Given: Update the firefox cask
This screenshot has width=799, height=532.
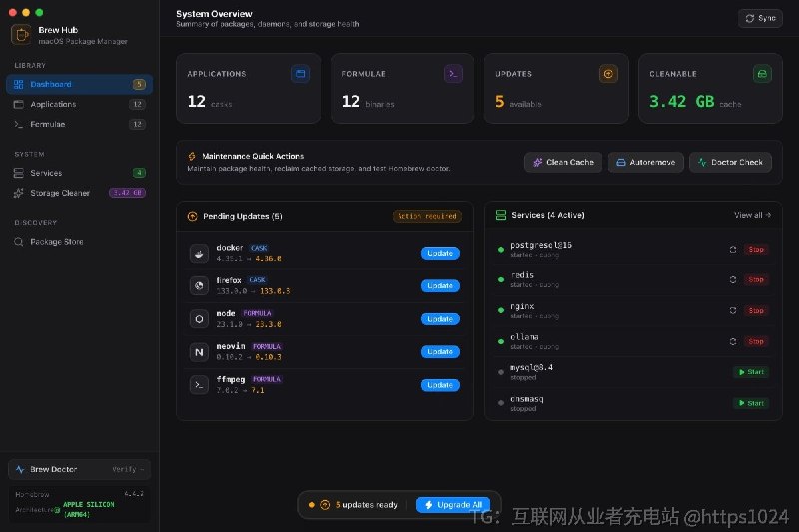Looking at the screenshot, I should click(x=440, y=286).
